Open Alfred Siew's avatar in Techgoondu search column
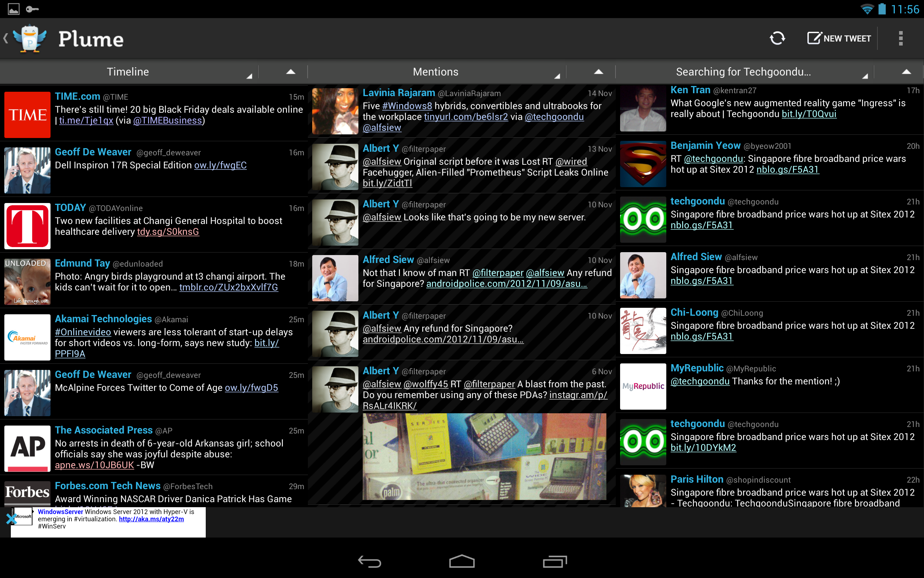This screenshot has height=578, width=924. click(x=643, y=275)
